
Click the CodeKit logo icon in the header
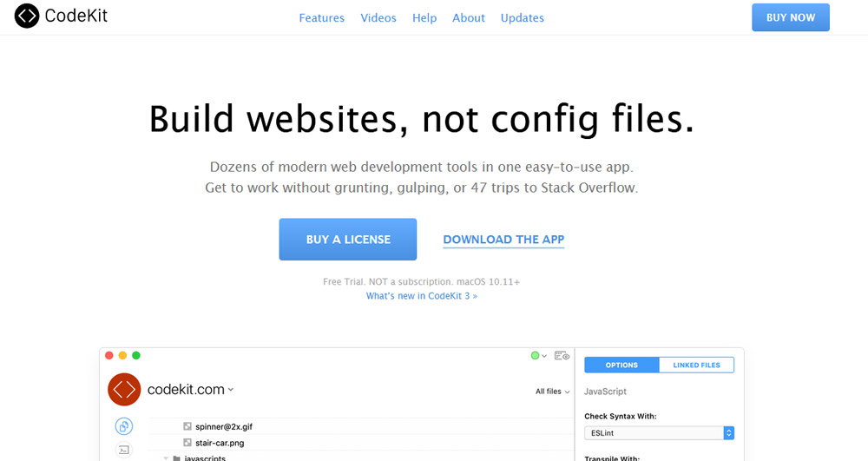click(x=27, y=16)
